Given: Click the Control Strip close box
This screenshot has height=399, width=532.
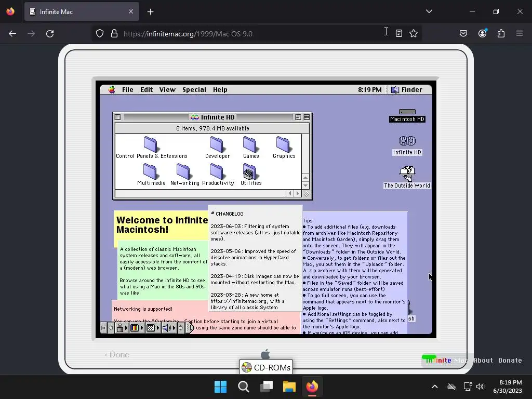Looking at the screenshot, I should pos(104,328).
